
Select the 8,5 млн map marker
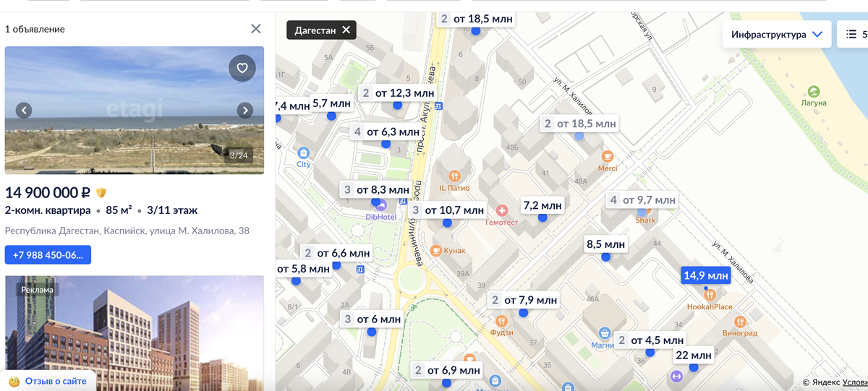click(x=605, y=244)
